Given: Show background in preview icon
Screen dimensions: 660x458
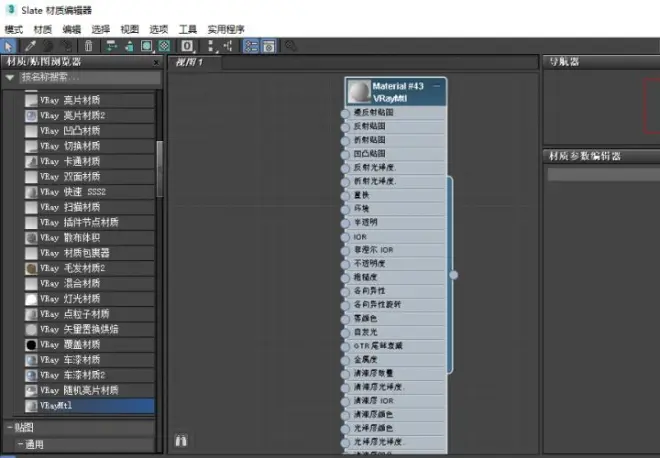Looking at the screenshot, I should [164, 46].
